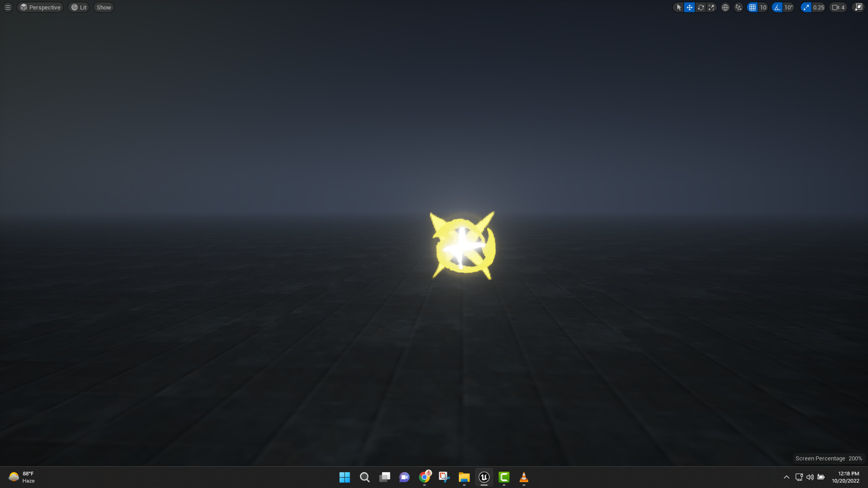Toggle world/local transform space
The image size is (868, 488).
coord(725,7)
